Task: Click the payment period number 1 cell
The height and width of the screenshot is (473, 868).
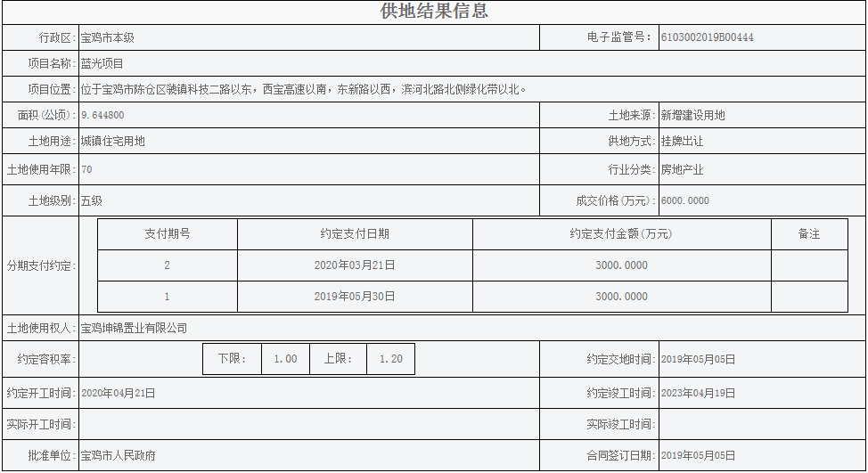Action: point(167,297)
